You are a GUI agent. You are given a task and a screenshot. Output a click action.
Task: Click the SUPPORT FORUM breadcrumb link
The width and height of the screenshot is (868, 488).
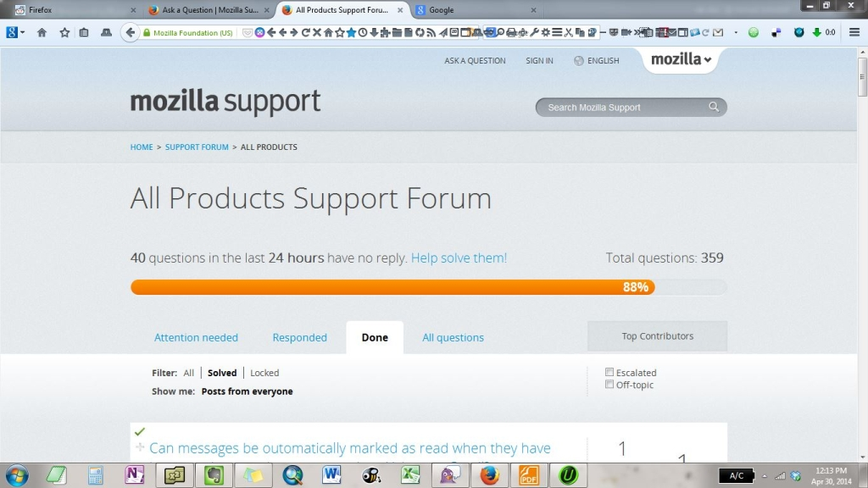197,147
